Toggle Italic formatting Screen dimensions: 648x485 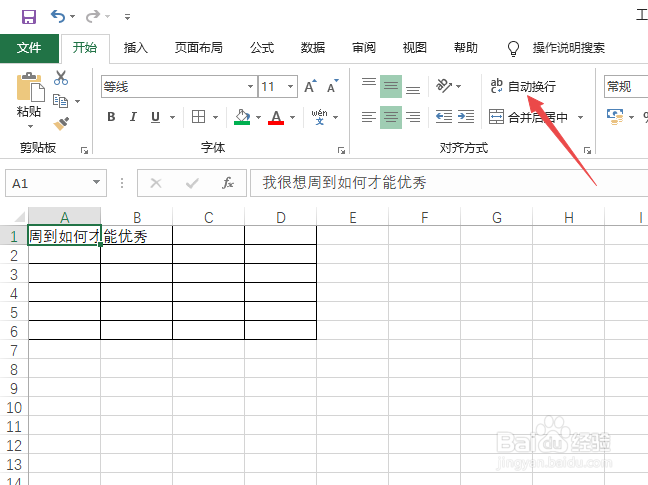click(x=133, y=117)
